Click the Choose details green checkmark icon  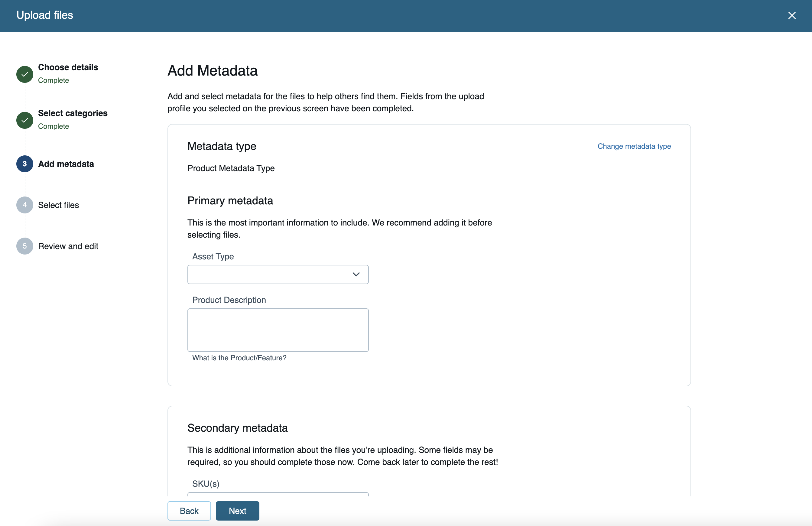tap(24, 74)
